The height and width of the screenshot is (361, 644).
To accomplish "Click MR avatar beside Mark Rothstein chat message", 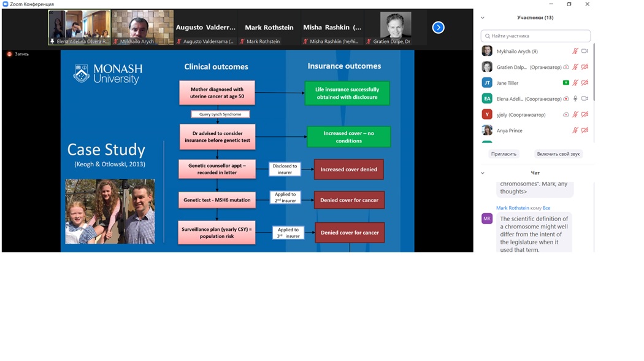I will click(x=487, y=219).
